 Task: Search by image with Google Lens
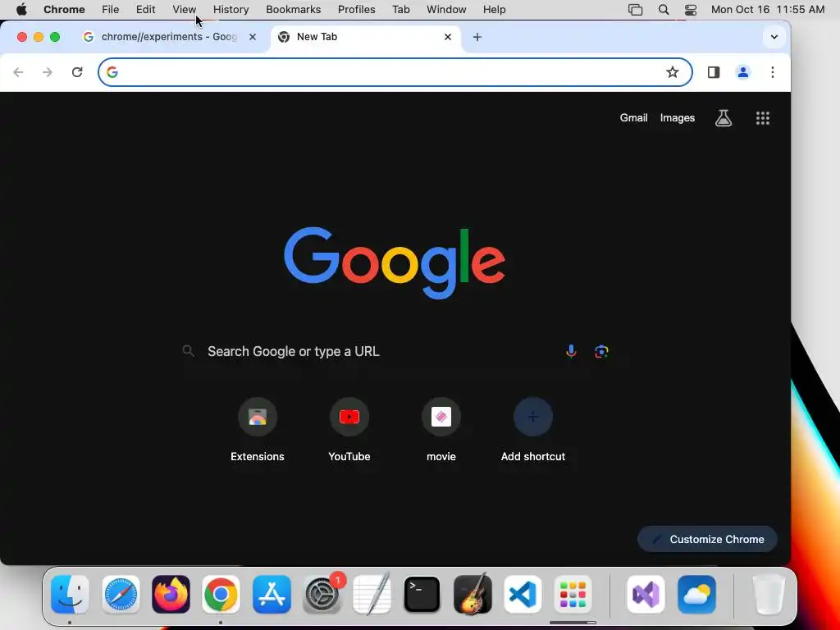[x=601, y=351]
